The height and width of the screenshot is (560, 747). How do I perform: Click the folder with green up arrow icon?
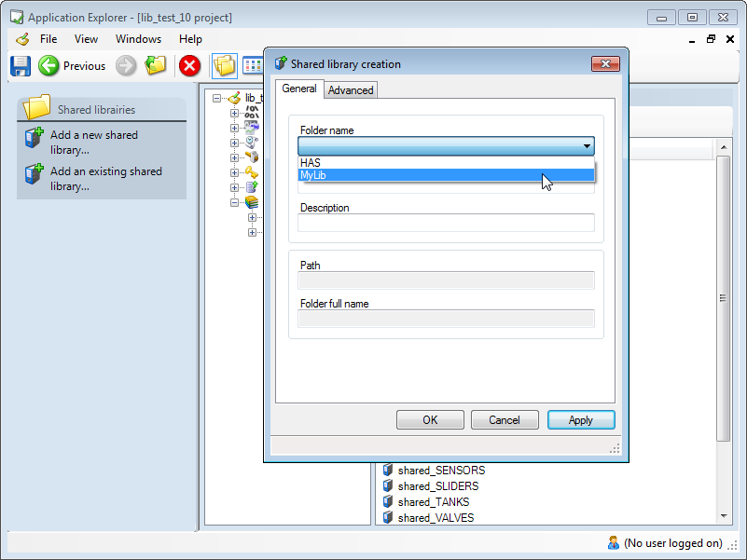(155, 65)
